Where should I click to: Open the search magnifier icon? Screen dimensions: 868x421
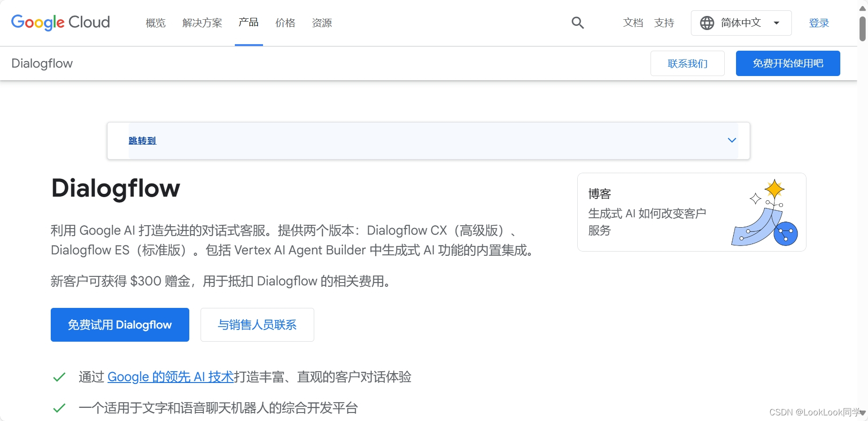(578, 23)
